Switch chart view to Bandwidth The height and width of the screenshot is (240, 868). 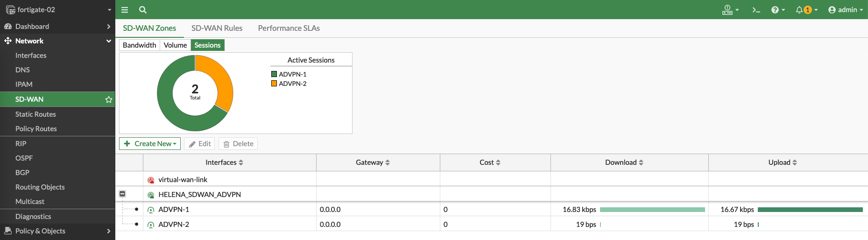(139, 45)
